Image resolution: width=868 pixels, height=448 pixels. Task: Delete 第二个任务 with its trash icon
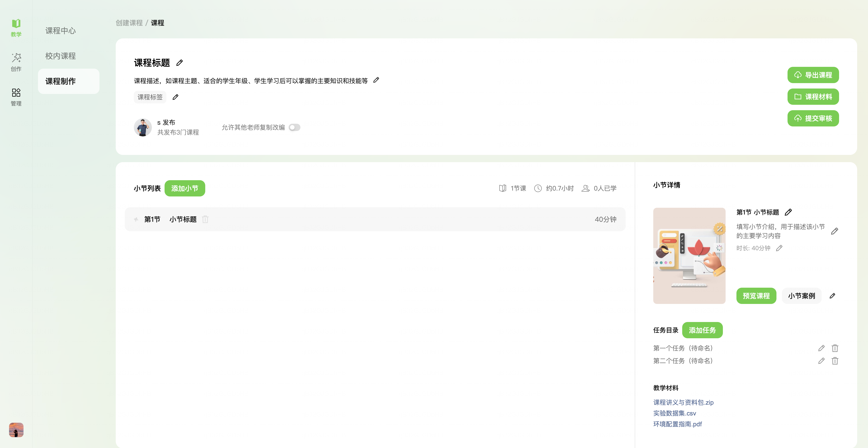click(x=835, y=361)
